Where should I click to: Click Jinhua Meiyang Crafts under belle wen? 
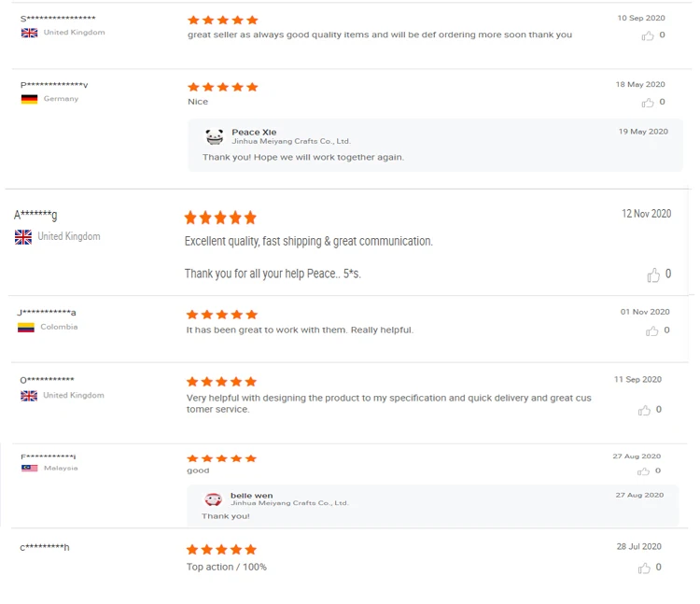tap(288, 503)
